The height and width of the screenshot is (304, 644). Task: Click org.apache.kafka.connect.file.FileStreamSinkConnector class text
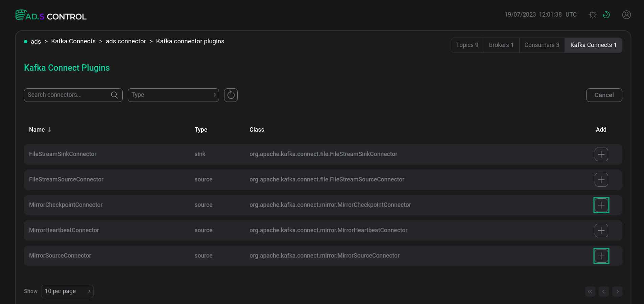[324, 154]
